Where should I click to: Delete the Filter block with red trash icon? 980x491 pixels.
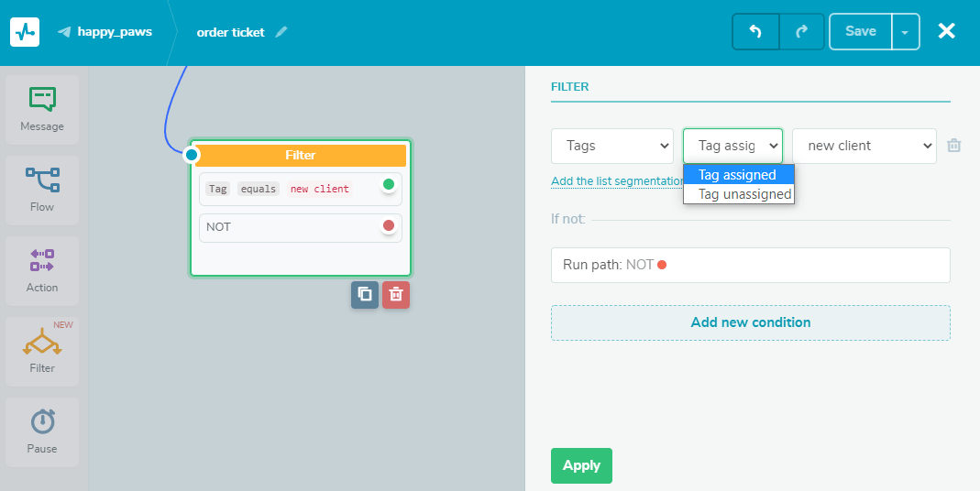click(396, 294)
